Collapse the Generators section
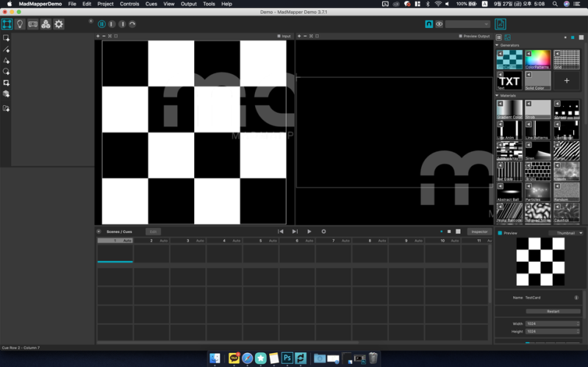588x367 pixels. pyautogui.click(x=498, y=45)
